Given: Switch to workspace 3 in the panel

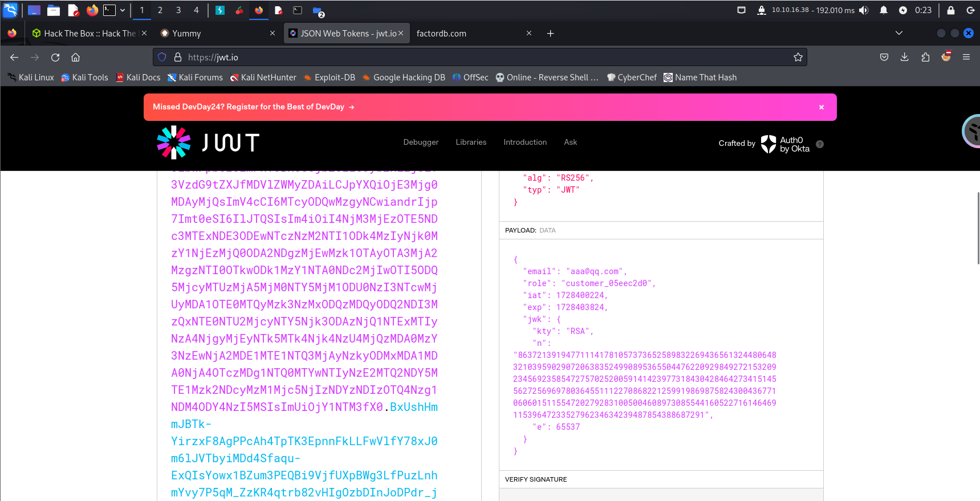Looking at the screenshot, I should [x=178, y=10].
